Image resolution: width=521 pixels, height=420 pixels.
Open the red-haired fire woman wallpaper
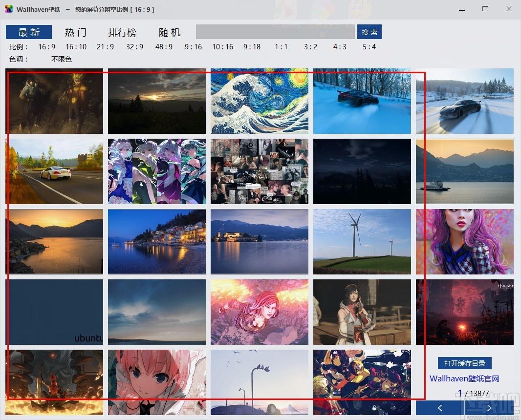(260, 312)
